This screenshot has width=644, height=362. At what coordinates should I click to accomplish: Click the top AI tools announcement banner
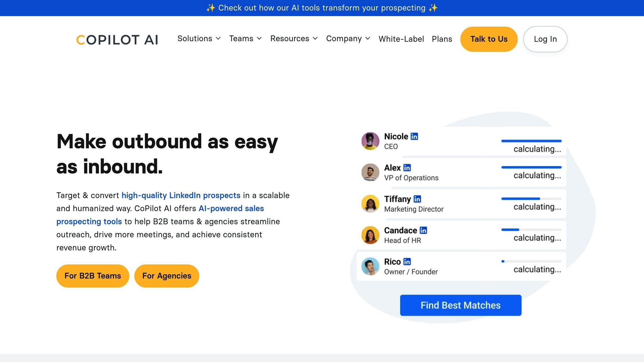(x=322, y=8)
